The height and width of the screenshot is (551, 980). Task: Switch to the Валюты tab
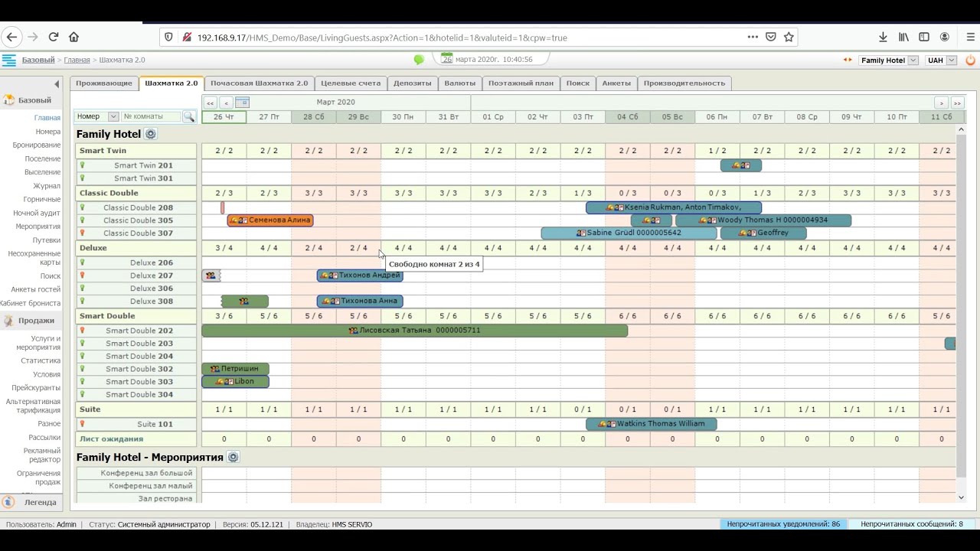click(x=460, y=83)
